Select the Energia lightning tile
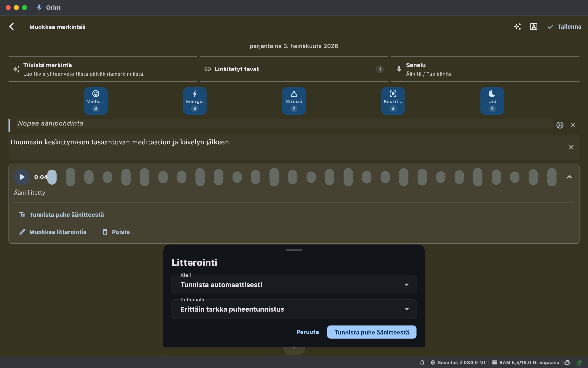Screen dimensions: 588x368 (x=195, y=101)
